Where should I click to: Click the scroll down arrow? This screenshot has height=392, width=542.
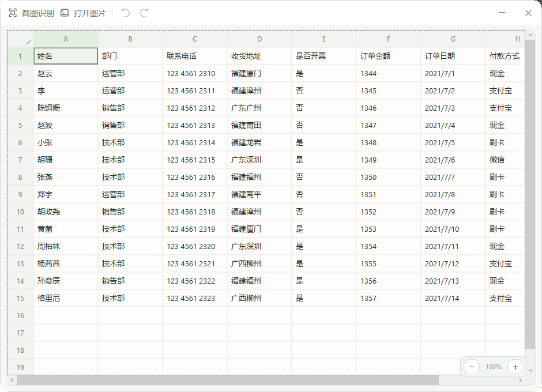[x=530, y=371]
